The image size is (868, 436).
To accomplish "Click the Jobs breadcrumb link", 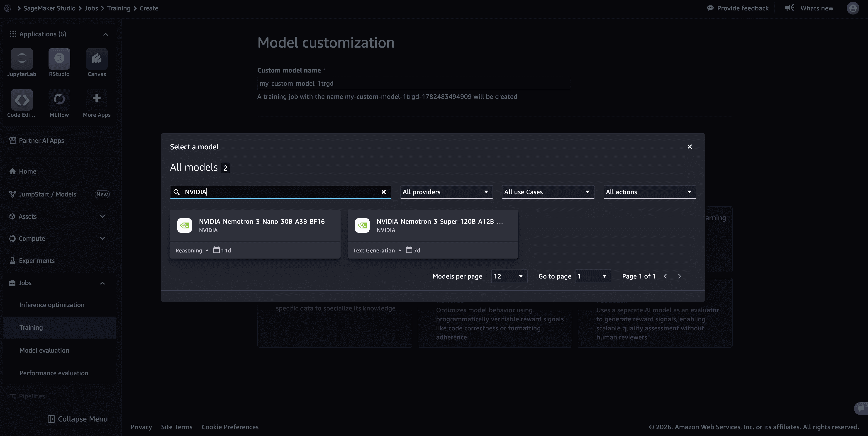I will tap(91, 8).
